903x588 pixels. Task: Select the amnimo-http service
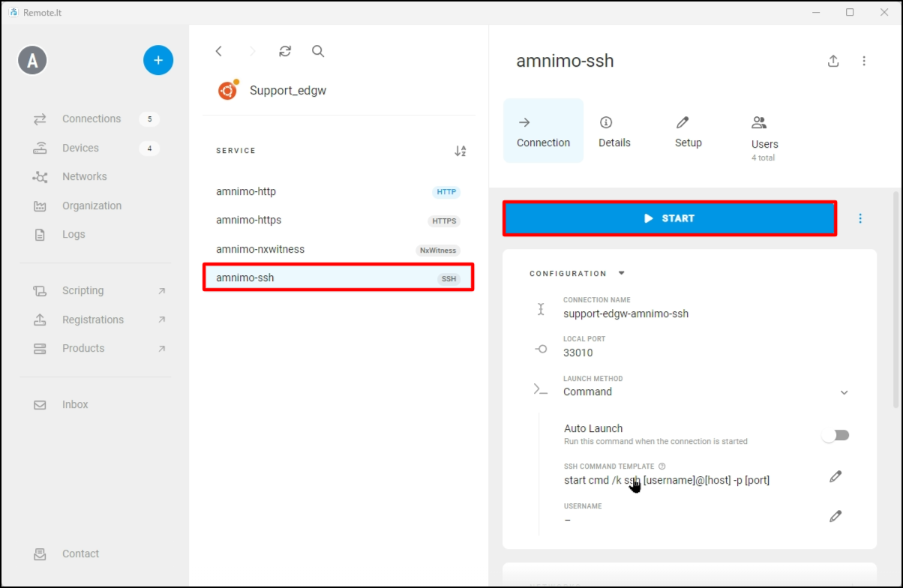pos(338,192)
